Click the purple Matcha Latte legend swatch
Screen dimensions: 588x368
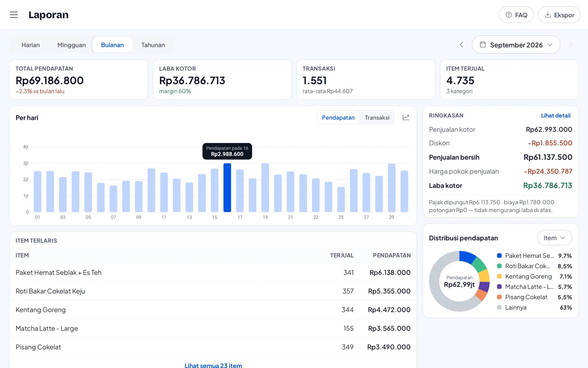[499, 286]
